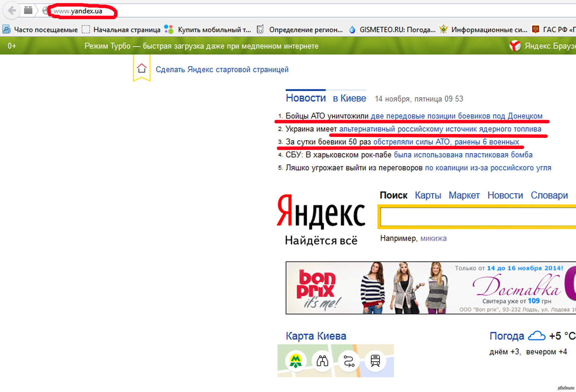The height and width of the screenshot is (392, 576).
Task: Click the cloud weather icon
Action: pos(537,335)
